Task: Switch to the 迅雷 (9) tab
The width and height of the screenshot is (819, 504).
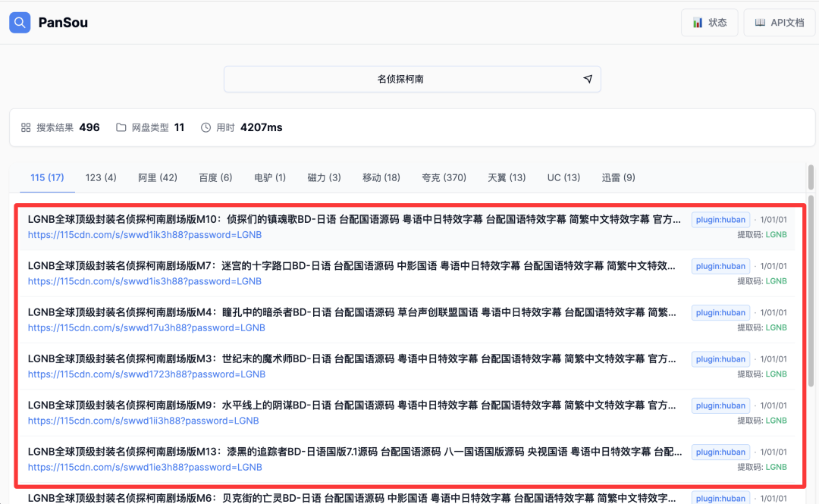Action: tap(618, 177)
